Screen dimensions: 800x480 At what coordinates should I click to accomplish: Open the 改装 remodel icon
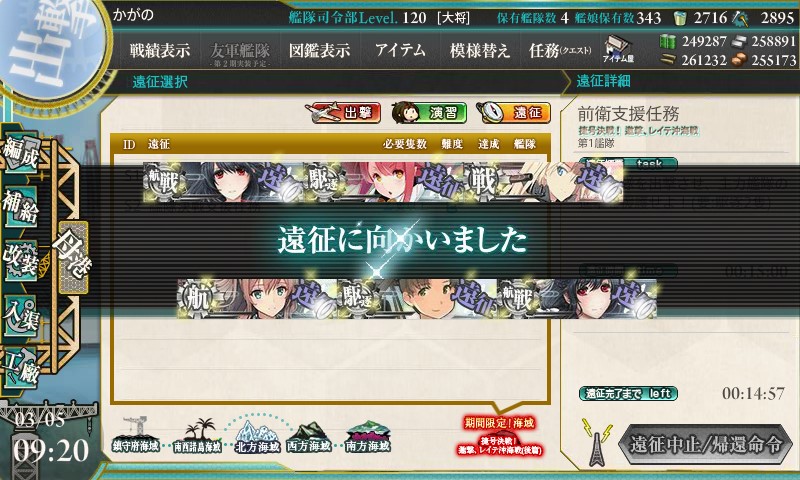click(x=20, y=261)
